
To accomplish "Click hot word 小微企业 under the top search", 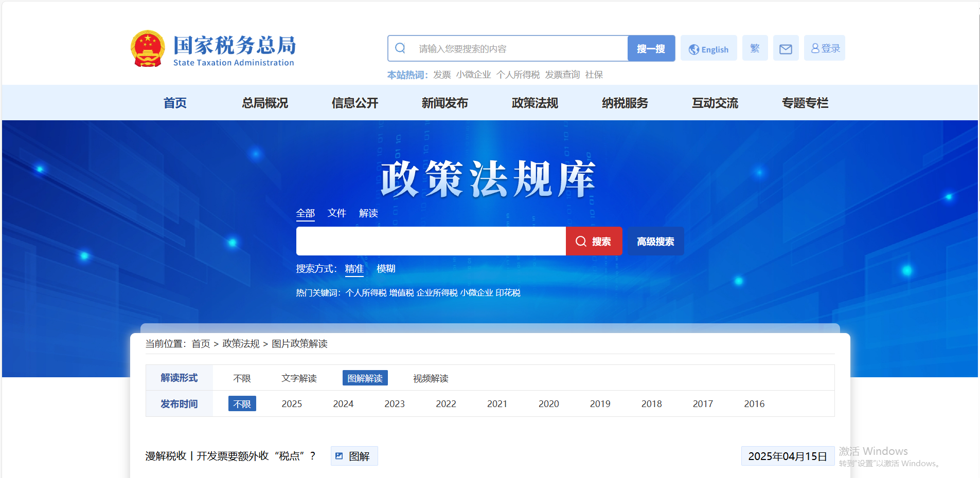I will [x=473, y=75].
